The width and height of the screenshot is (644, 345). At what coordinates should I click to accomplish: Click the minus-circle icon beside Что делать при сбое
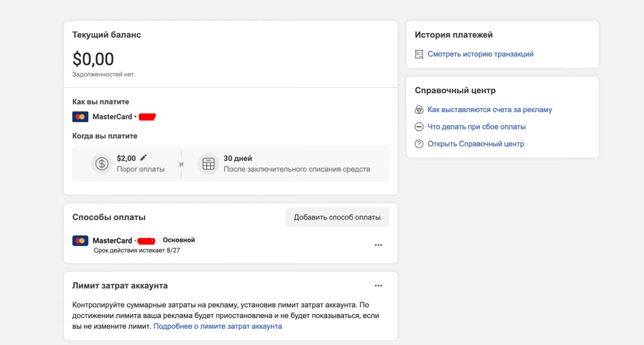click(x=419, y=127)
